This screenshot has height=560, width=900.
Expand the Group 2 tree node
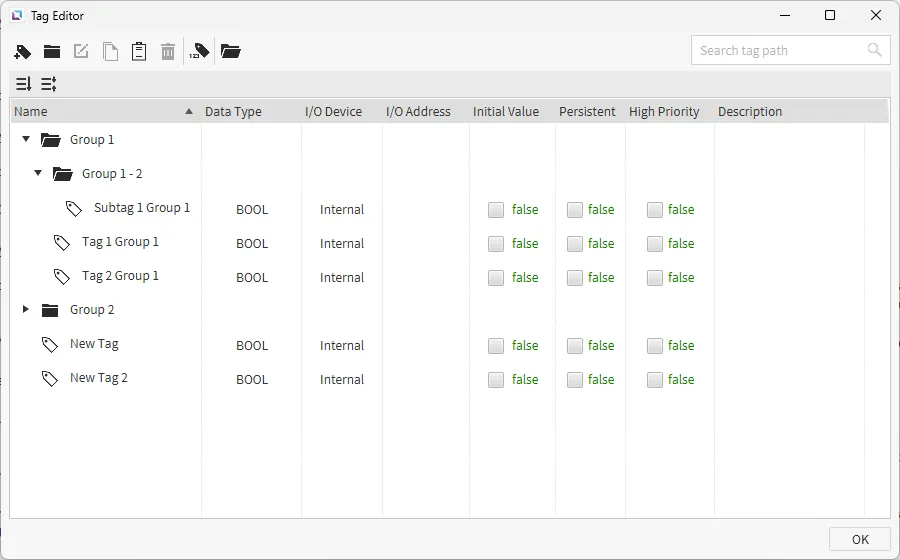27,310
